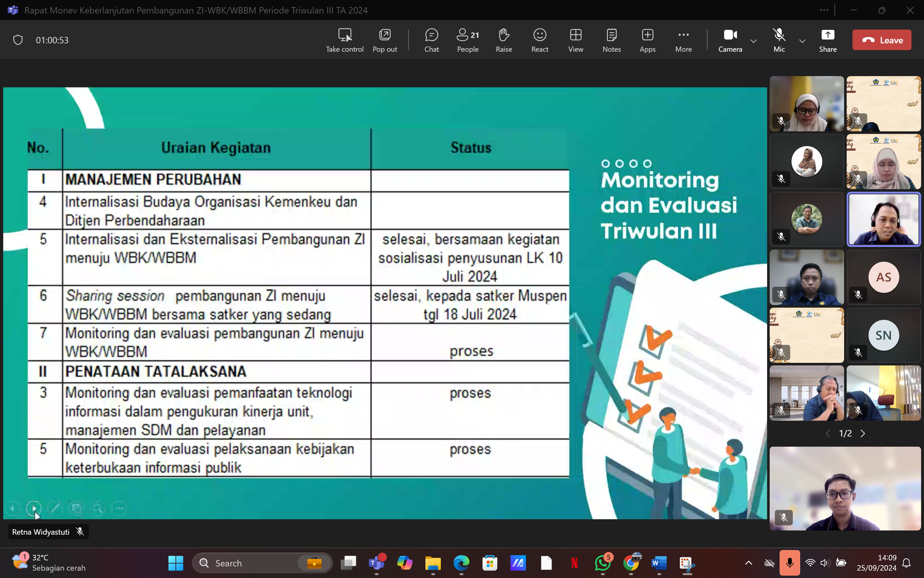Screen dimensions: 924x578
Task: Open the see all slides grid icon
Action: [x=76, y=508]
